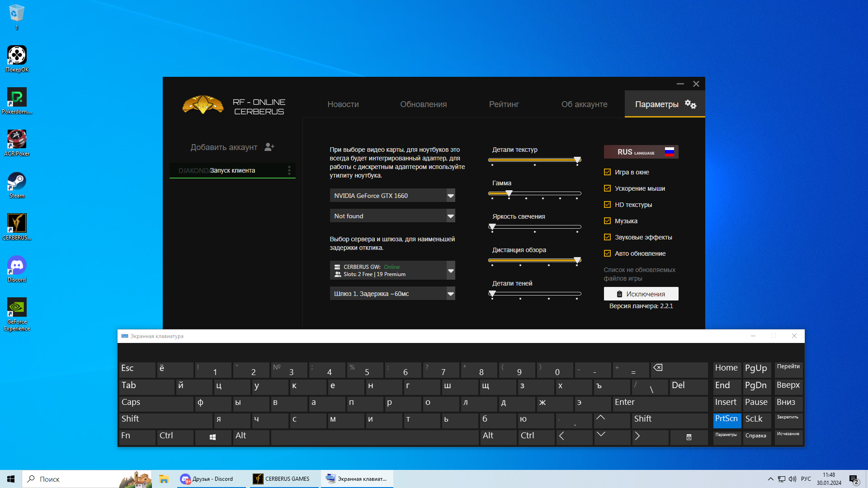Image resolution: width=868 pixels, height=488 pixels.
Task: Switch to Discord window in the taskbar
Action: (211, 479)
